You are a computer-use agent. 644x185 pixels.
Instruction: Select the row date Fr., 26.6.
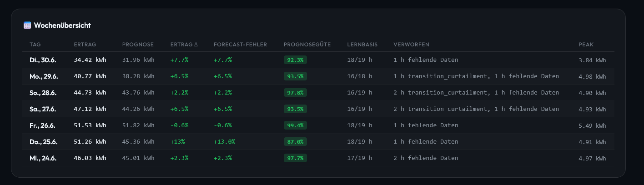click(42, 125)
